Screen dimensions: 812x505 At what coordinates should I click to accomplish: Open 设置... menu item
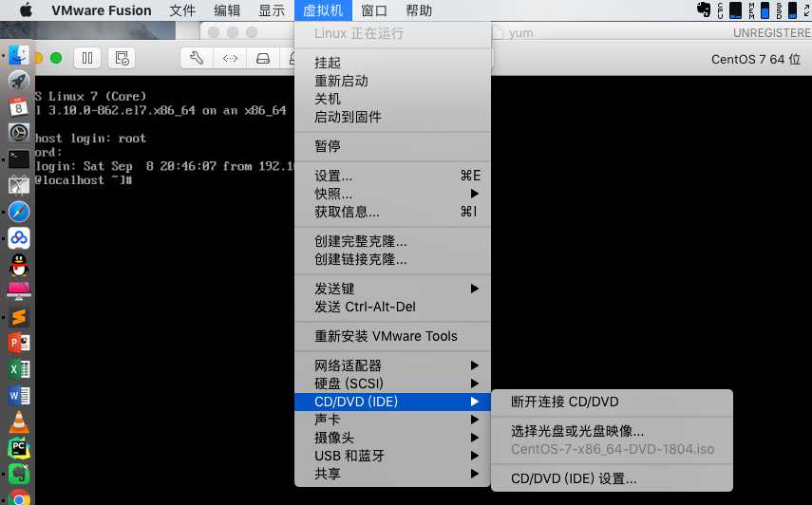tap(392, 176)
